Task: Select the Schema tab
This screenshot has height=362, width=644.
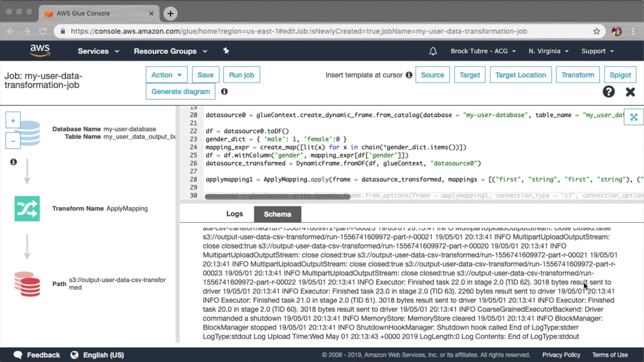Action: click(277, 214)
